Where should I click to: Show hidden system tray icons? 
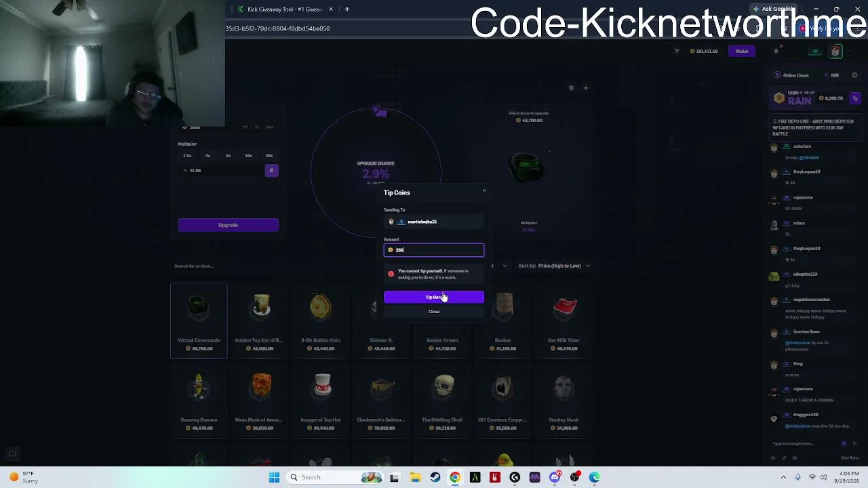pyautogui.click(x=783, y=477)
